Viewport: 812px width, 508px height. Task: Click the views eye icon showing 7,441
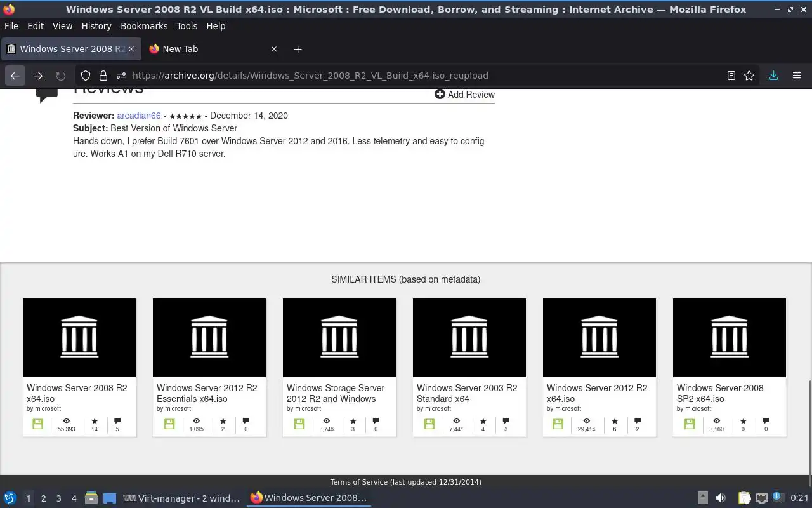pyautogui.click(x=456, y=421)
